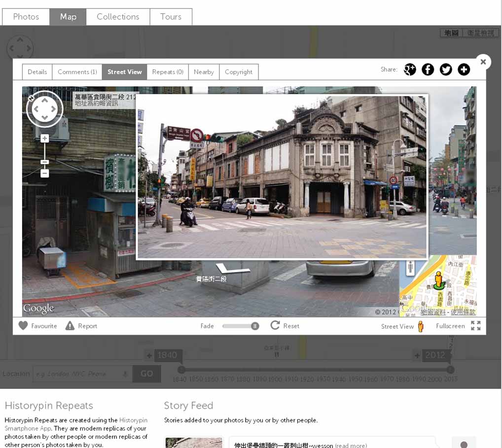Pan Street View left arrow
This screenshot has width=502, height=448.
coord(36,109)
